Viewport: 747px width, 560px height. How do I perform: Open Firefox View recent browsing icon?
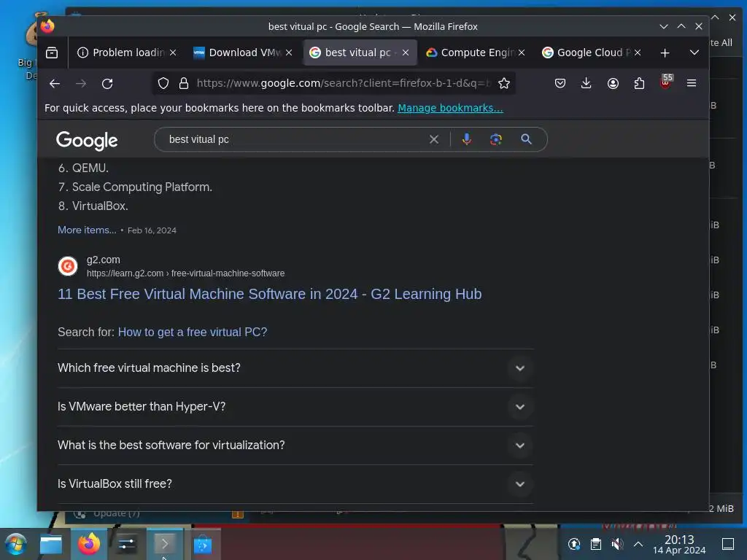[x=52, y=52]
